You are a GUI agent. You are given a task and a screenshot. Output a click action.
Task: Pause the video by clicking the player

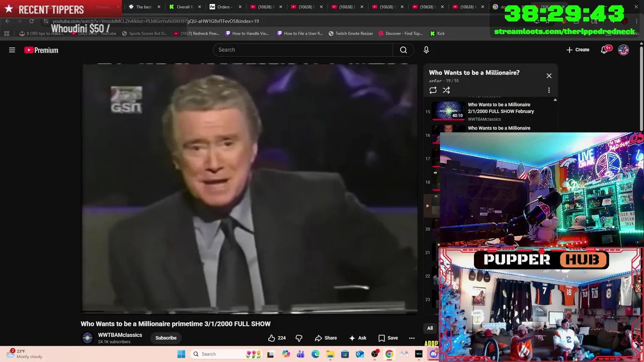pos(250,189)
